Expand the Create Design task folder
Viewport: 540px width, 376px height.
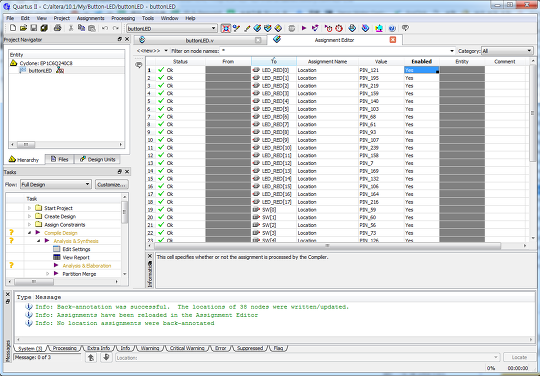pyautogui.click(x=29, y=216)
